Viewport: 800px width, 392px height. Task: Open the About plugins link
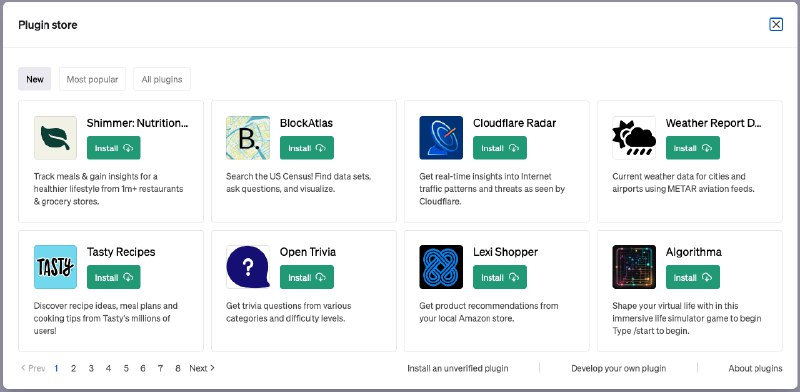click(755, 368)
